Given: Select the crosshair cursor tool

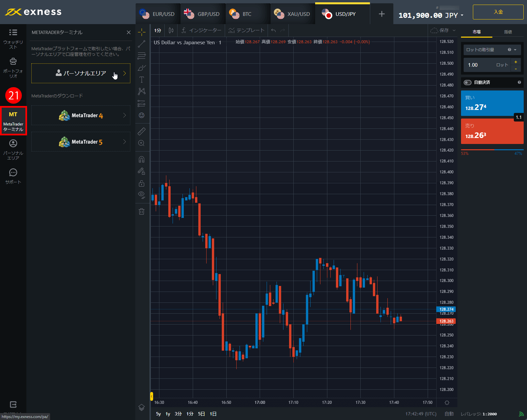Looking at the screenshot, I should click(142, 32).
